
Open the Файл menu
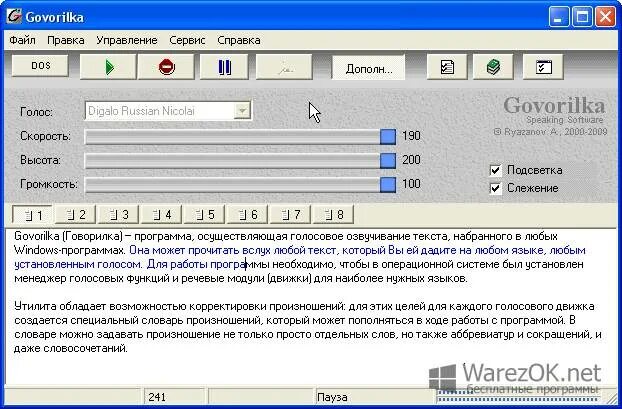[x=22, y=40]
